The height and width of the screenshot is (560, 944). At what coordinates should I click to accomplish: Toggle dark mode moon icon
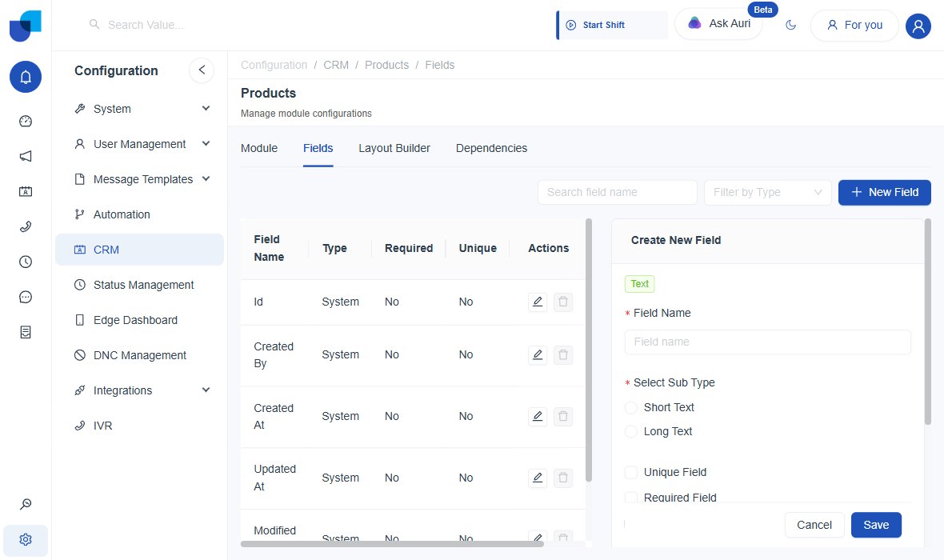click(791, 25)
